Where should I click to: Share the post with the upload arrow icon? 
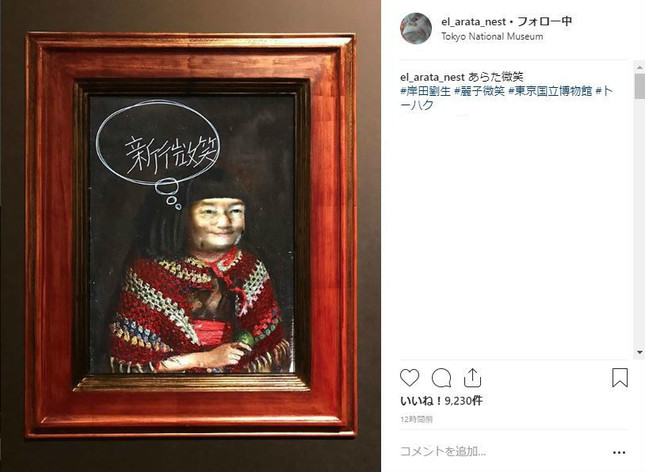pyautogui.click(x=473, y=377)
